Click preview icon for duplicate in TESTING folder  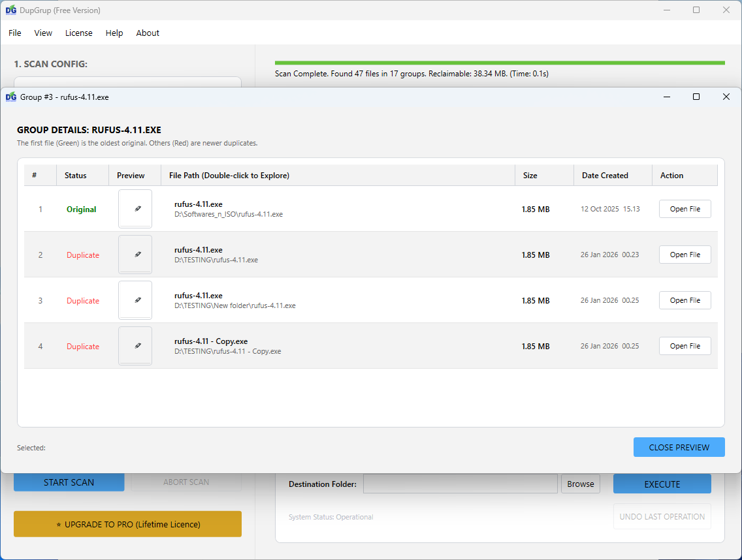(135, 254)
